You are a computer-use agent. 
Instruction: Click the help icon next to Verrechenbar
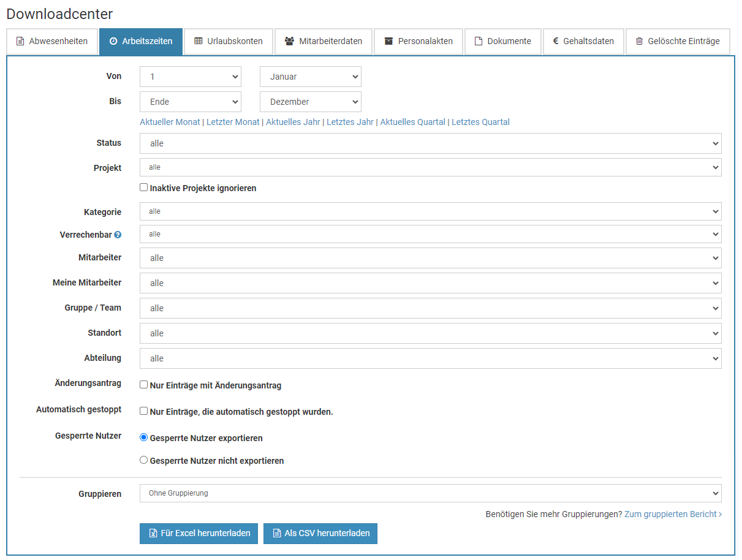(x=118, y=235)
